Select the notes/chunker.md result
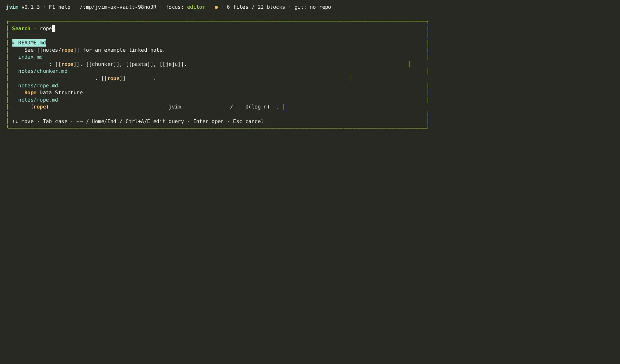The height and width of the screenshot is (364, 620). 43,71
